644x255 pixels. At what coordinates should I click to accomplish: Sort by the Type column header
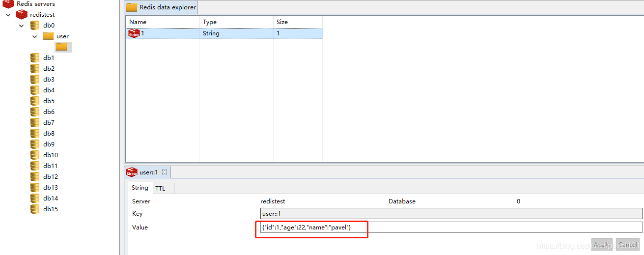coord(236,22)
